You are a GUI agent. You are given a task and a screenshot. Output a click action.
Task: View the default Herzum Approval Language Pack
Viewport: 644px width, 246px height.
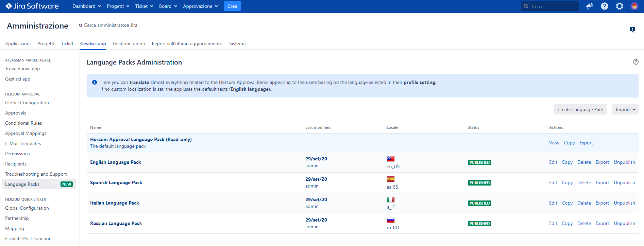[x=554, y=143]
